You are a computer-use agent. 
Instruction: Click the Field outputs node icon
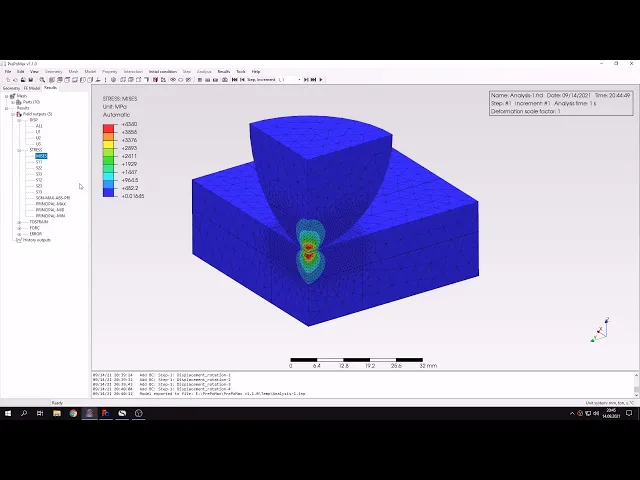pyautogui.click(x=19, y=114)
